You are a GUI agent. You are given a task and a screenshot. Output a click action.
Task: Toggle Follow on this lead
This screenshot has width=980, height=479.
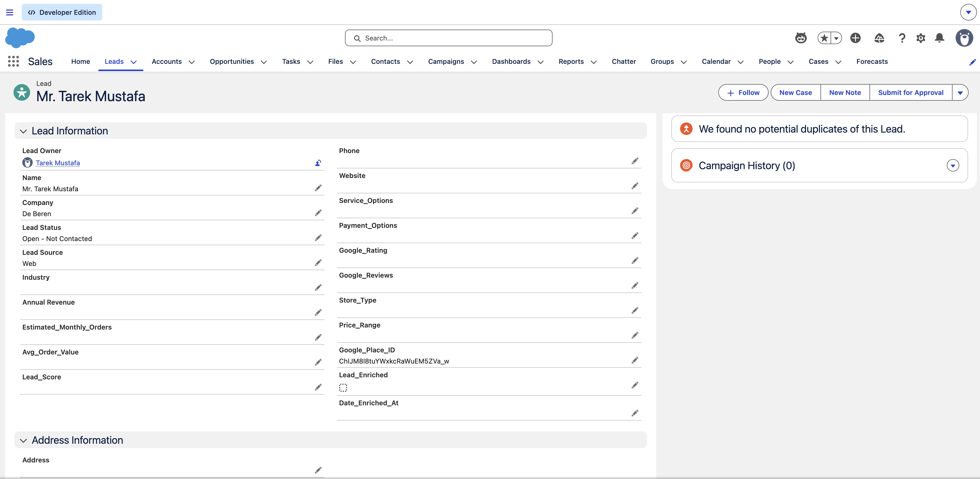coord(743,92)
